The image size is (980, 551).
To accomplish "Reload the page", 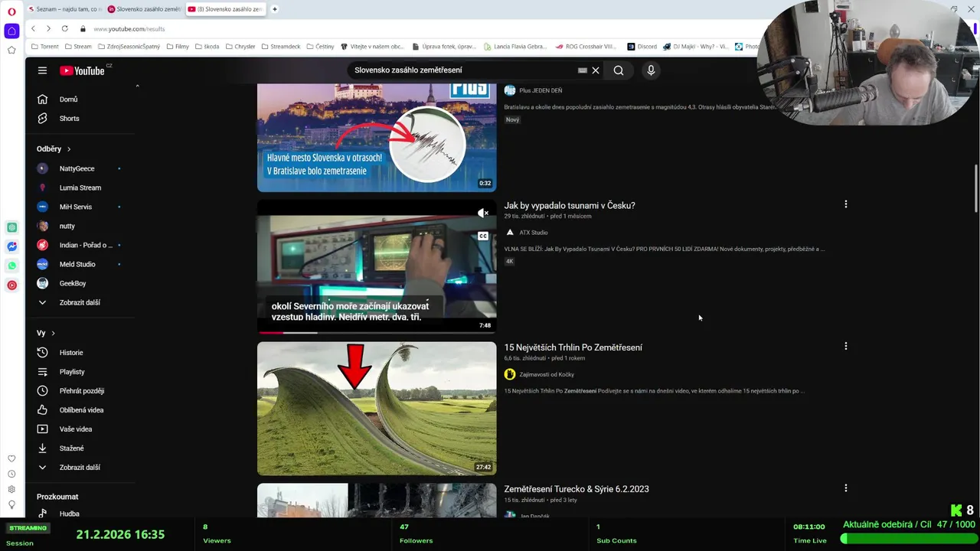I will pos(64,28).
